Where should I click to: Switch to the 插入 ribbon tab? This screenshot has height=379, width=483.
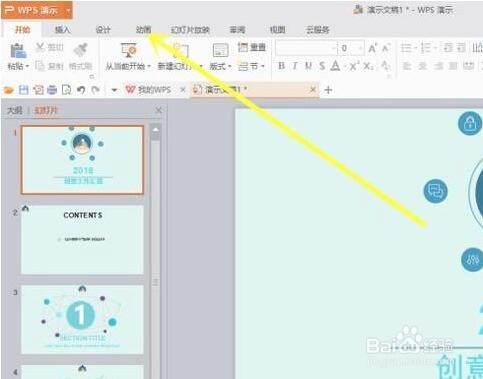point(62,30)
